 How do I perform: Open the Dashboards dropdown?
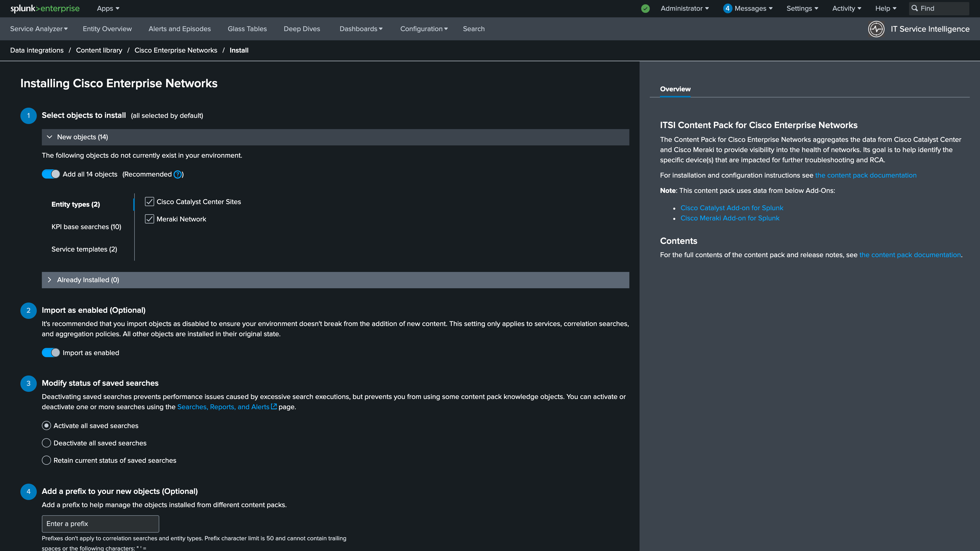pos(361,29)
